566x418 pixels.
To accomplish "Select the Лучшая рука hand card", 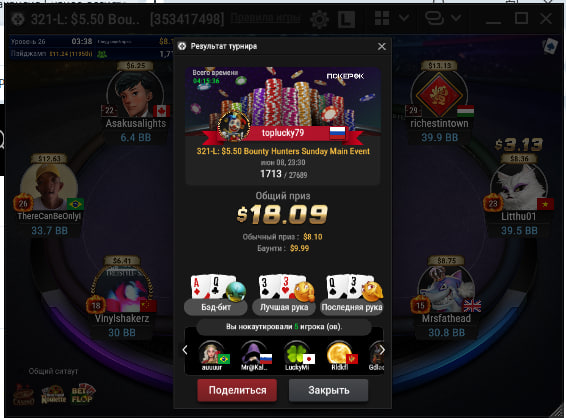I will pos(284,295).
